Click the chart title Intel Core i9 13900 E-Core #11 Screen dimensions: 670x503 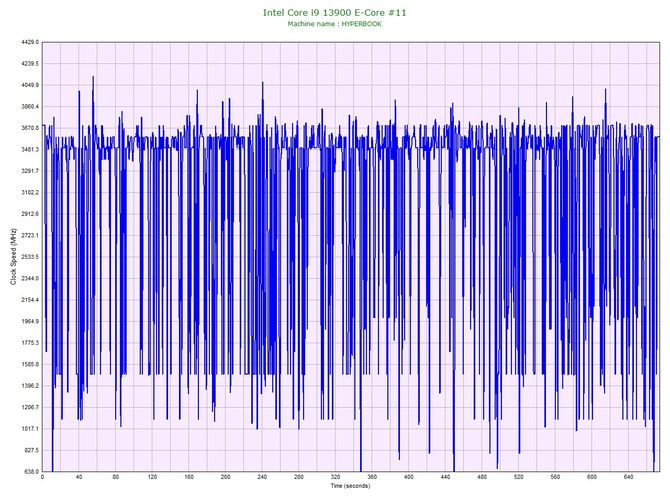[x=335, y=11]
